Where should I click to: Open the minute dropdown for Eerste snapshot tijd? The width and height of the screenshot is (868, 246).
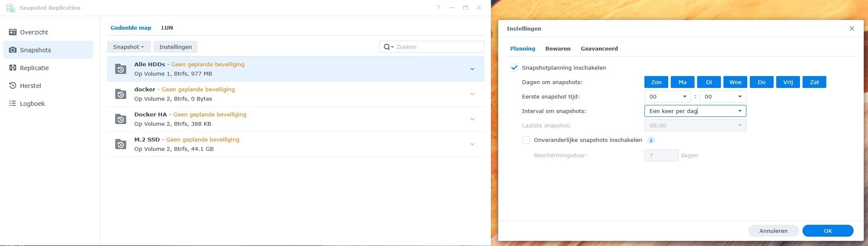coord(723,96)
